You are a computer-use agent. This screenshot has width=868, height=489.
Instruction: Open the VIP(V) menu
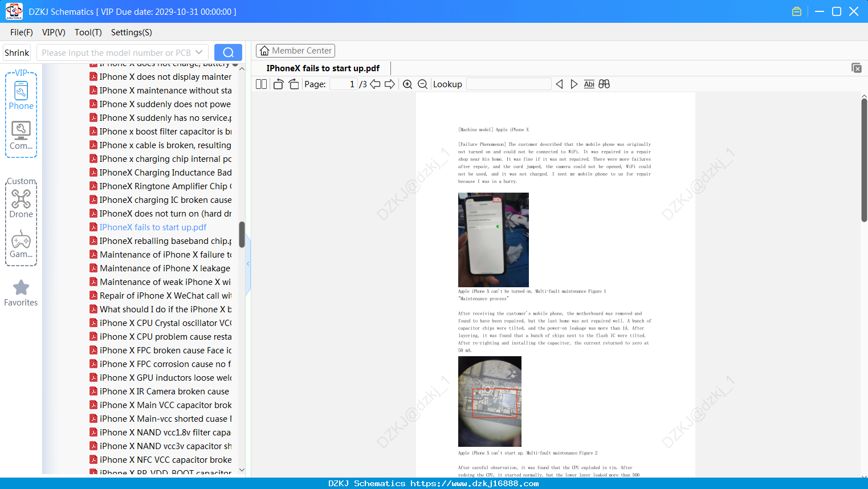pos(54,32)
